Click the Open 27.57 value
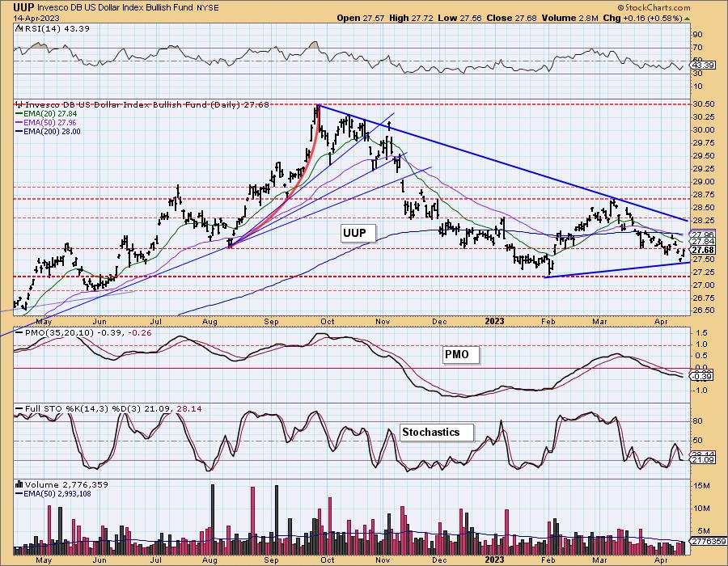The image size is (728, 566). pyautogui.click(x=362, y=18)
